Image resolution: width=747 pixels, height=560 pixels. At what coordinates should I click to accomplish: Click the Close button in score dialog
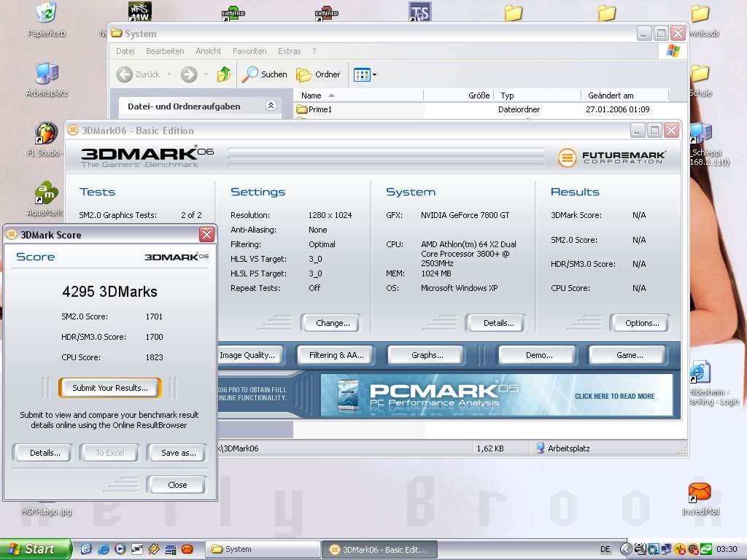point(177,485)
